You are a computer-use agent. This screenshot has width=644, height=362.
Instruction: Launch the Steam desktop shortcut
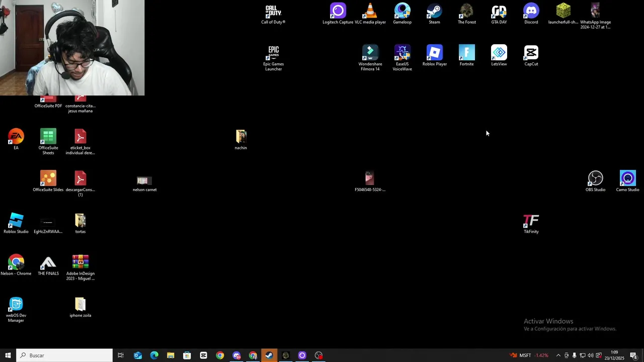[x=434, y=14]
